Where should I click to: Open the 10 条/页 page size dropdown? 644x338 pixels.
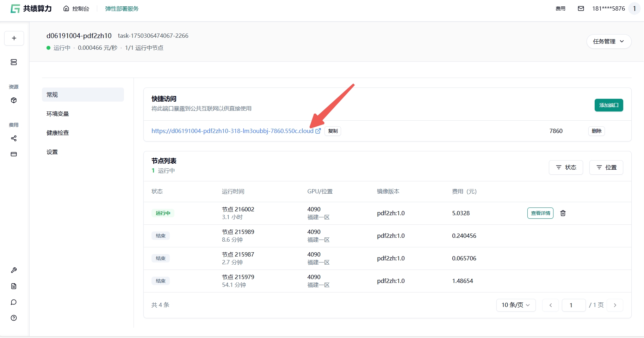[516, 305]
